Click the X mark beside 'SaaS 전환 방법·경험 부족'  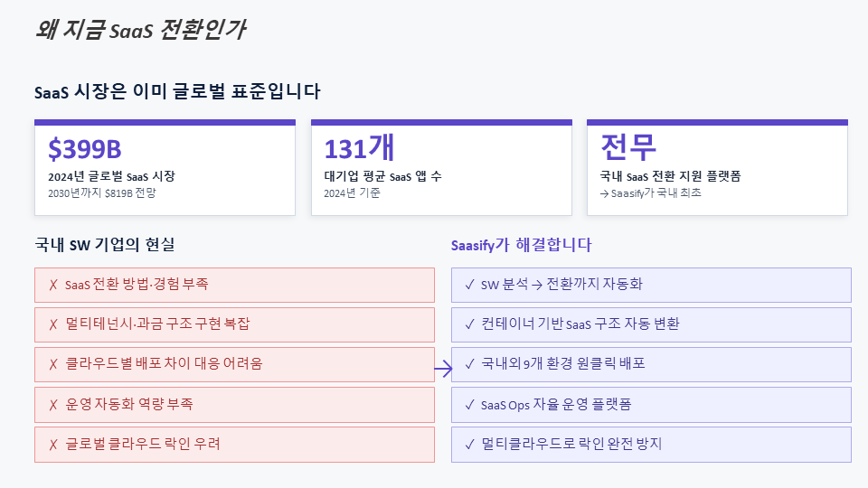click(x=53, y=285)
